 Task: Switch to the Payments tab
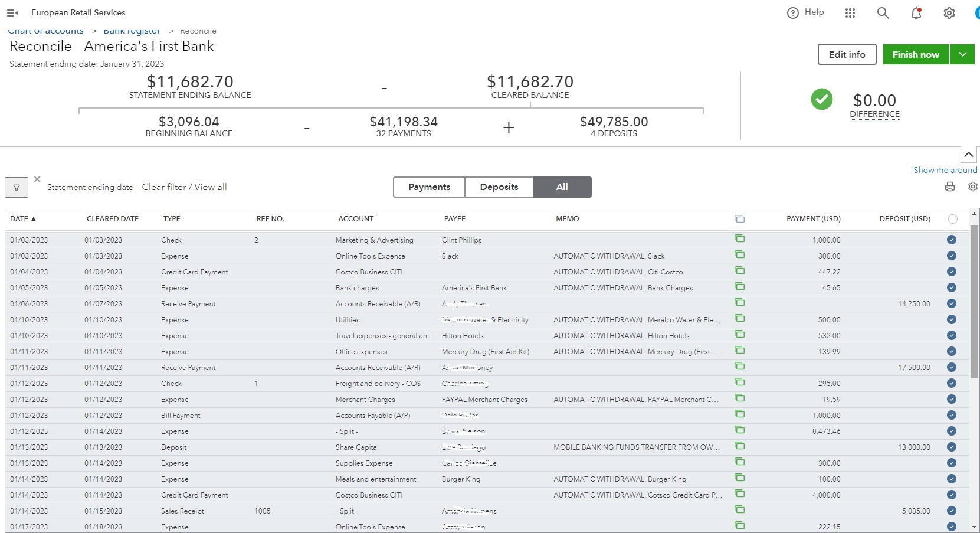429,187
